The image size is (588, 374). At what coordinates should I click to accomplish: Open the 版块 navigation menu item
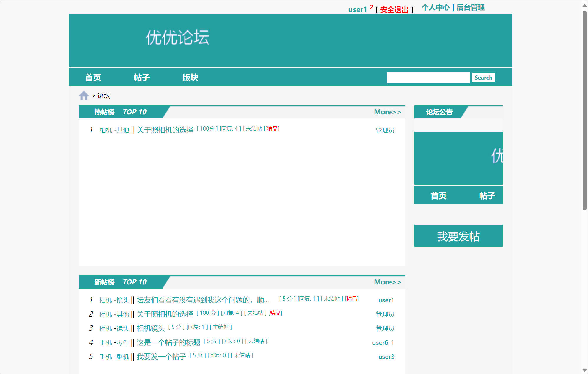[x=190, y=77]
